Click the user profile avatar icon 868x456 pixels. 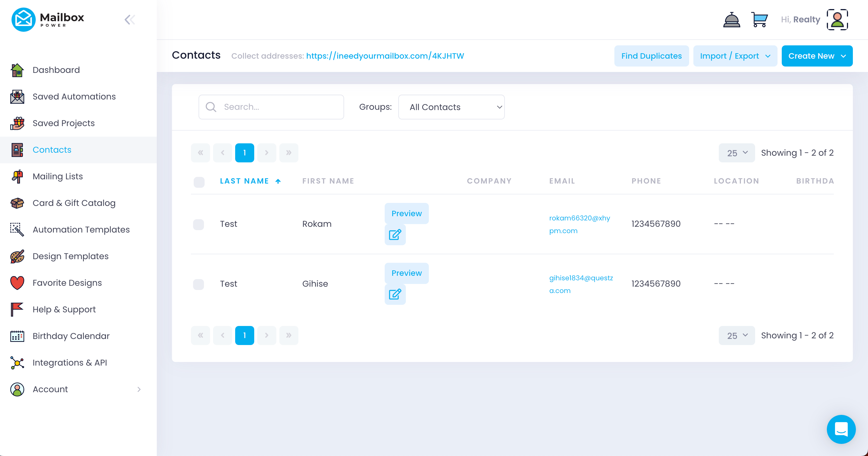pos(837,20)
